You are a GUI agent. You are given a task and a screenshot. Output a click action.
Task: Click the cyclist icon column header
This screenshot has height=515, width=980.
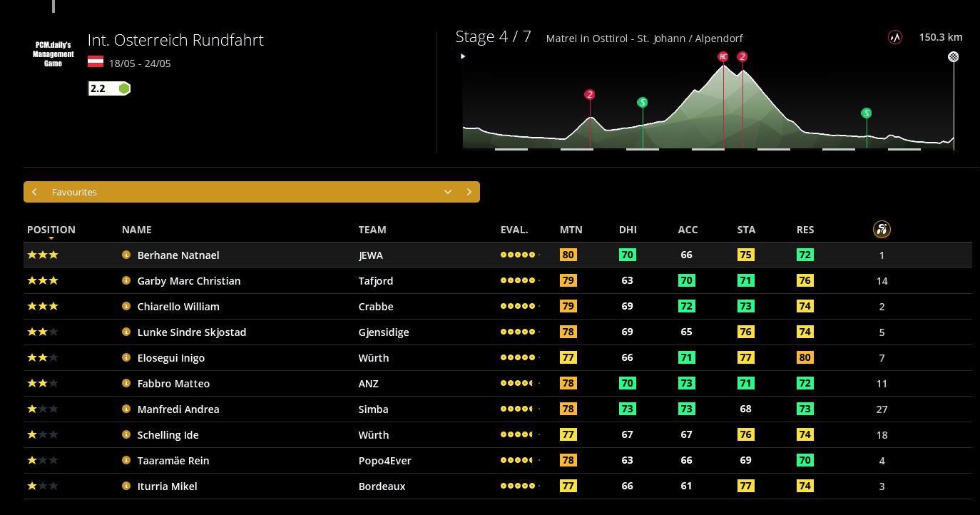coord(882,229)
